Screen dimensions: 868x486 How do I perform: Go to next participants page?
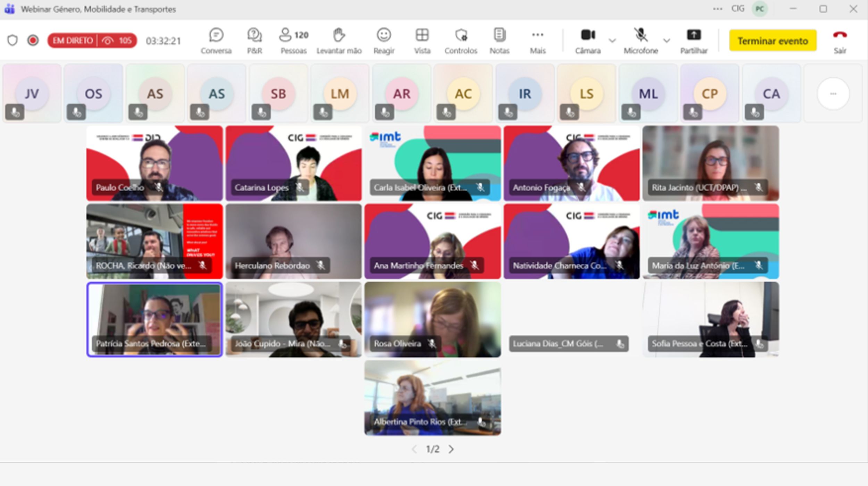[451, 449]
